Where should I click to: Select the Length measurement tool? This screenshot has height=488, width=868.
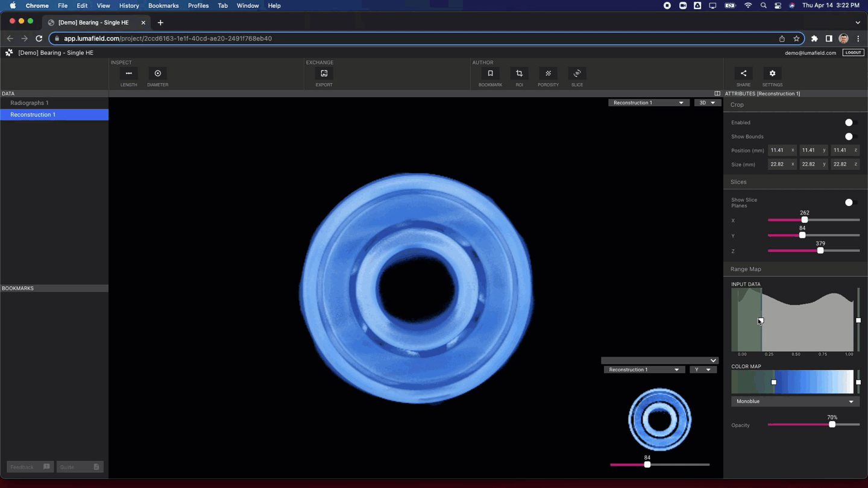128,74
